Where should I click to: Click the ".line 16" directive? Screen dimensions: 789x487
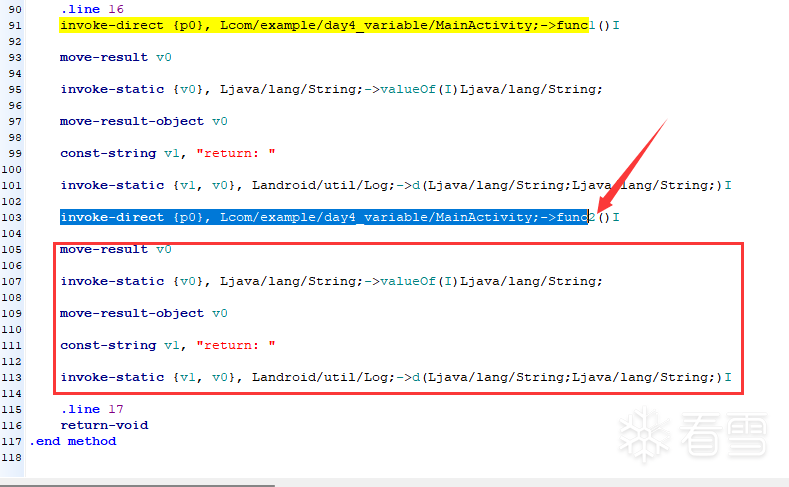click(x=92, y=9)
